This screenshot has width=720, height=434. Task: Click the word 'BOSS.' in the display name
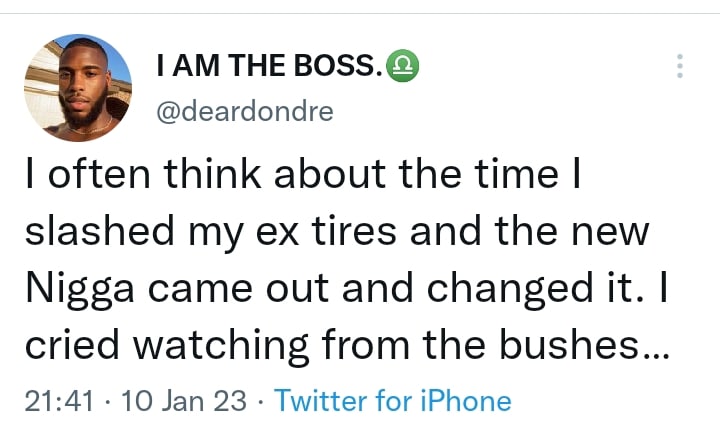pyautogui.click(x=339, y=68)
